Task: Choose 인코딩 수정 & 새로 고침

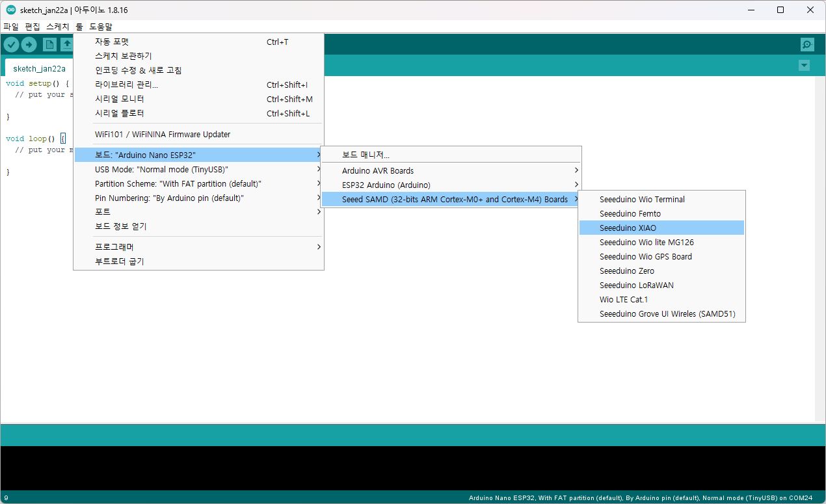Action: (x=198, y=70)
